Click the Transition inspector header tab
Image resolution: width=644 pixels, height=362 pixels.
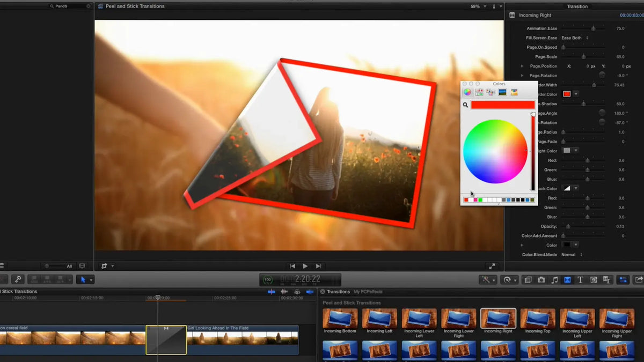(577, 6)
